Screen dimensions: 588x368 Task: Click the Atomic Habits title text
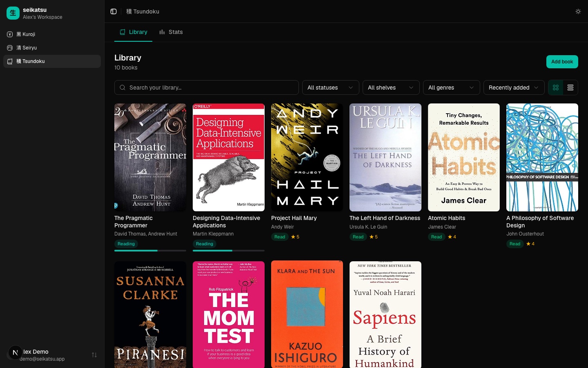[x=447, y=218]
